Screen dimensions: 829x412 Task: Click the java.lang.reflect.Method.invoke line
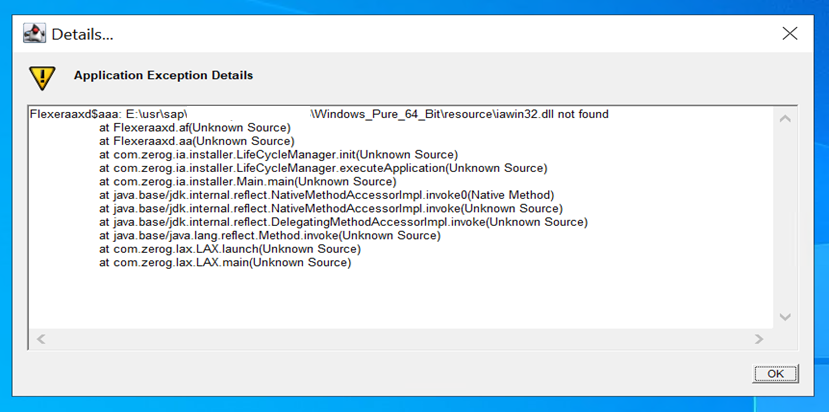270,235
